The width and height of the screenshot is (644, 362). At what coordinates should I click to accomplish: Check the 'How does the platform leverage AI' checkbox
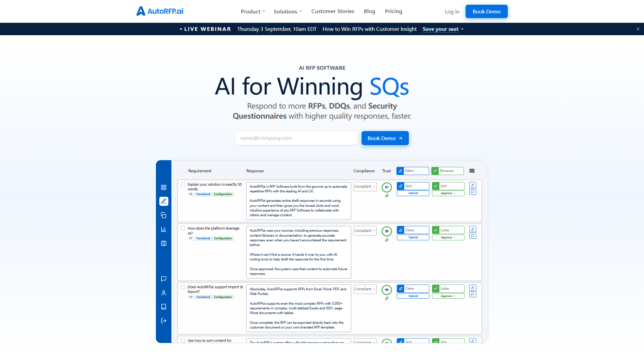[x=183, y=228]
